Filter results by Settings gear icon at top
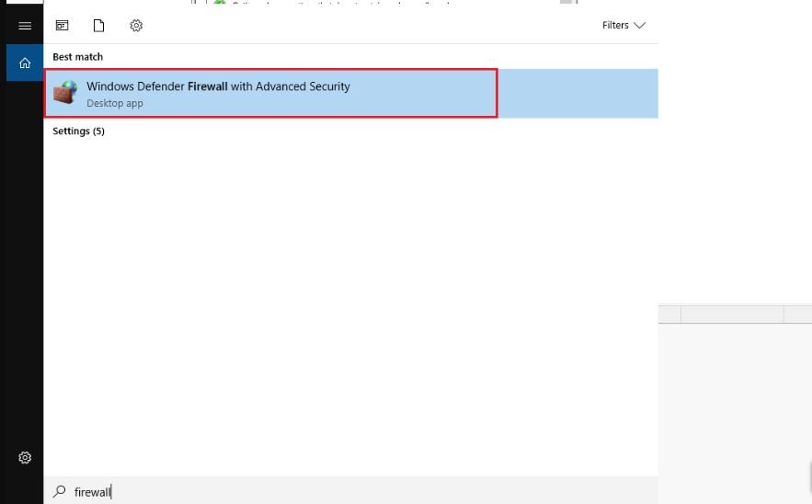The width and height of the screenshot is (812, 504). (136, 26)
